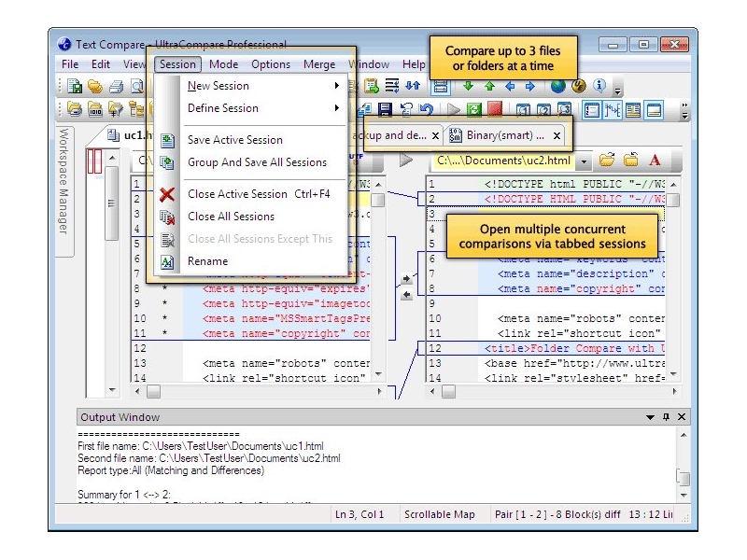
Task: Open the Edit menu
Action: 101,64
